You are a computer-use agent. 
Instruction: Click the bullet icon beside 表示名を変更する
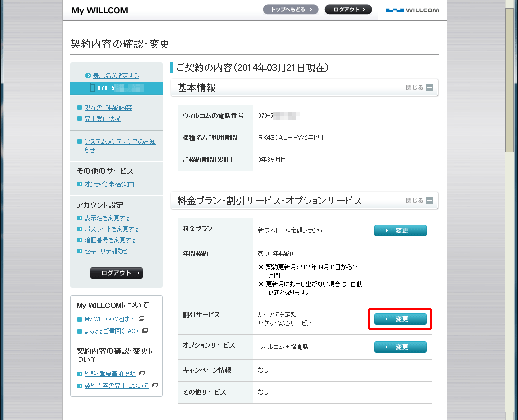pos(79,218)
